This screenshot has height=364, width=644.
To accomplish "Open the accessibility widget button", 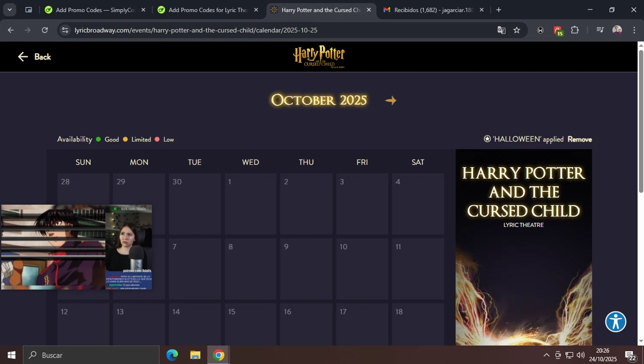I will (616, 321).
